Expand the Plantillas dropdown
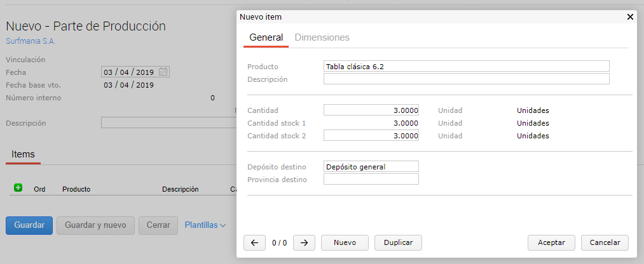The height and width of the screenshot is (264, 644). pyautogui.click(x=205, y=225)
